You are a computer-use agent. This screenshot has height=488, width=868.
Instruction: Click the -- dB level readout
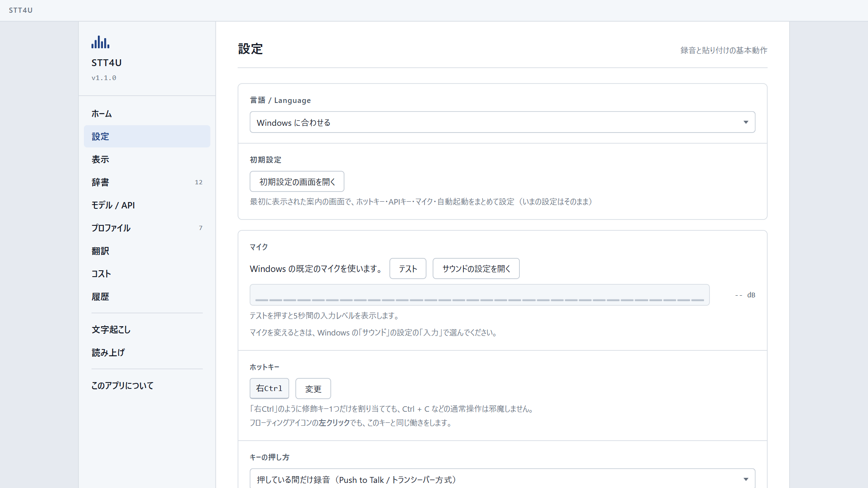pos(745,295)
